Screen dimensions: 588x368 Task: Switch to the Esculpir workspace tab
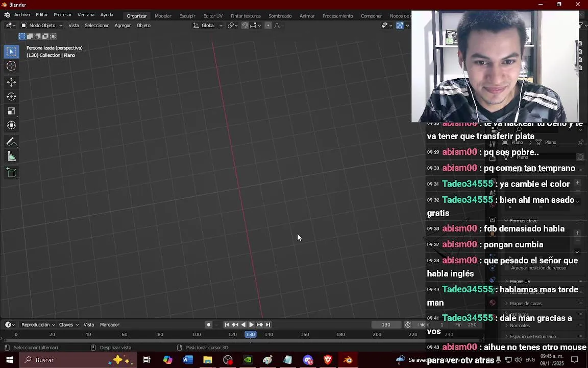[x=187, y=16]
